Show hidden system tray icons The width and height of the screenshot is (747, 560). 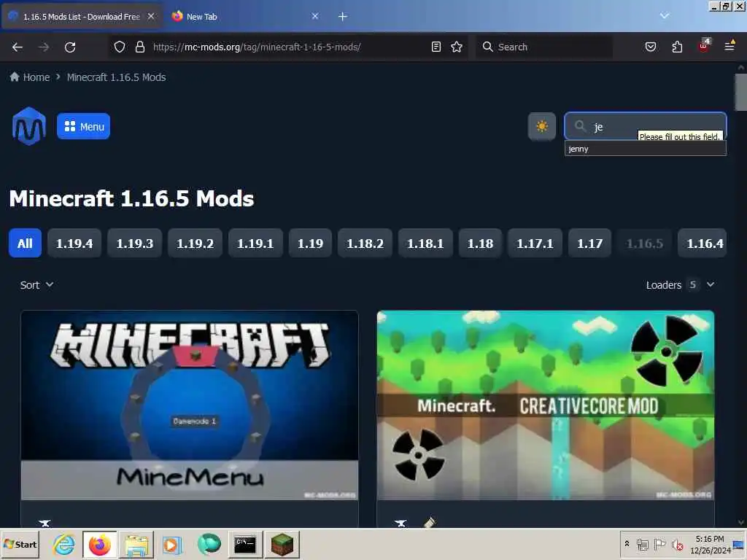(627, 544)
